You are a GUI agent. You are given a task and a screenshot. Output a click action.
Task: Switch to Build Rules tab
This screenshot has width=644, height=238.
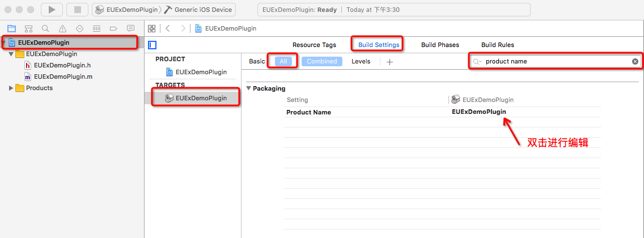(x=497, y=45)
